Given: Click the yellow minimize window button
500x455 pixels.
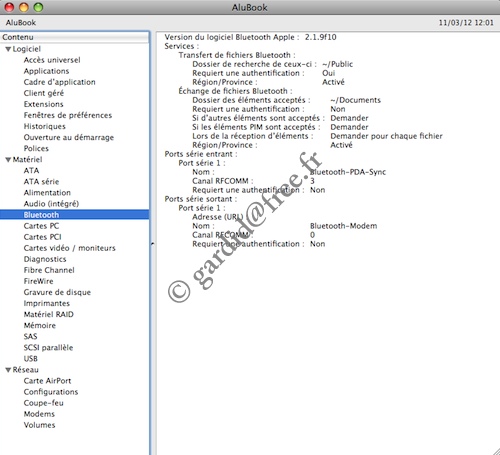Looking at the screenshot, I should tap(24, 7).
